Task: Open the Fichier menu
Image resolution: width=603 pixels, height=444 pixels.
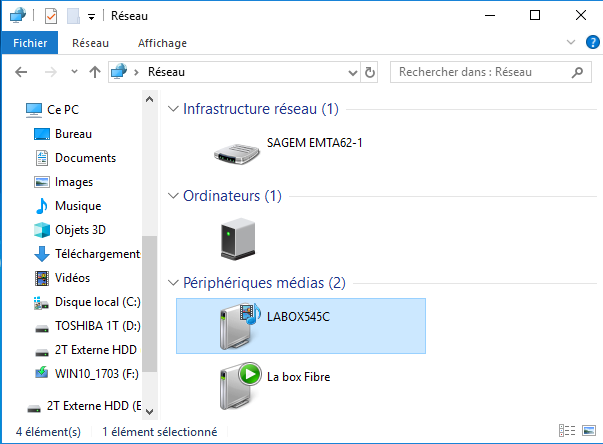Action: tap(30, 43)
